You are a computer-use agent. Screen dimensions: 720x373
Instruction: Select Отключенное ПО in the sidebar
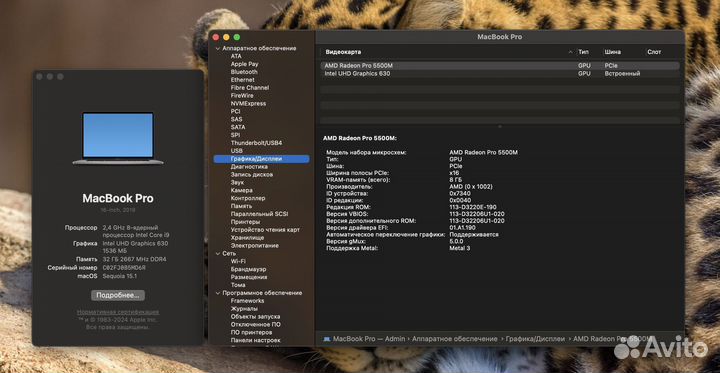click(x=255, y=324)
